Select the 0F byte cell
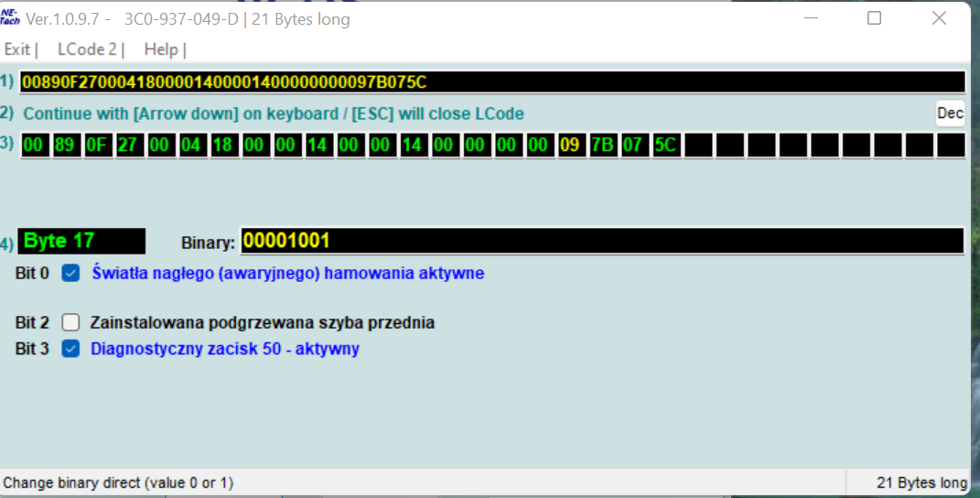Screen dimensions: 980x498 click(x=99, y=146)
